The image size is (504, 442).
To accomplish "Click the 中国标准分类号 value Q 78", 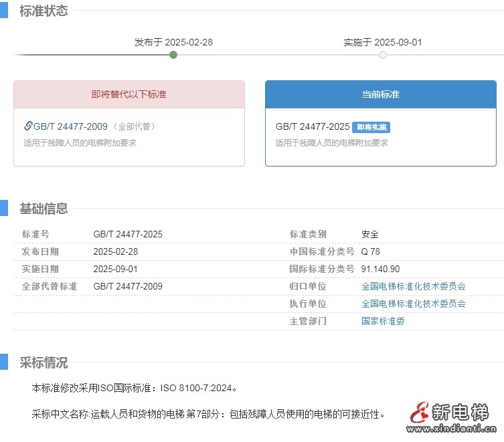I will pos(371,251).
